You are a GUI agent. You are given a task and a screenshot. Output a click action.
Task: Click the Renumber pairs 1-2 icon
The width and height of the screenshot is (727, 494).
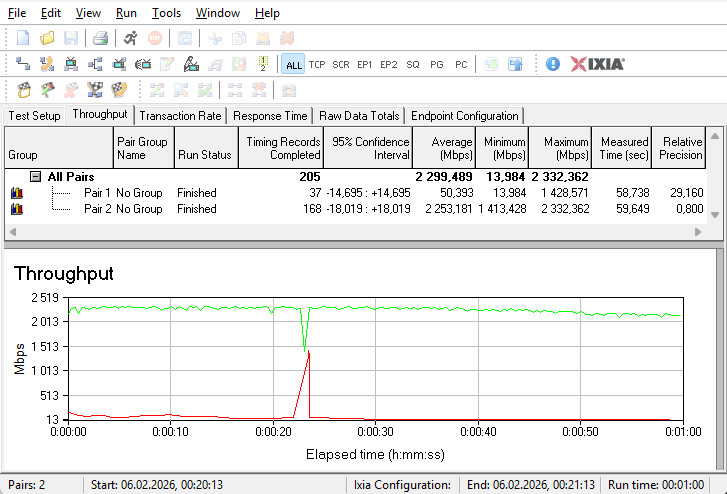tap(262, 64)
